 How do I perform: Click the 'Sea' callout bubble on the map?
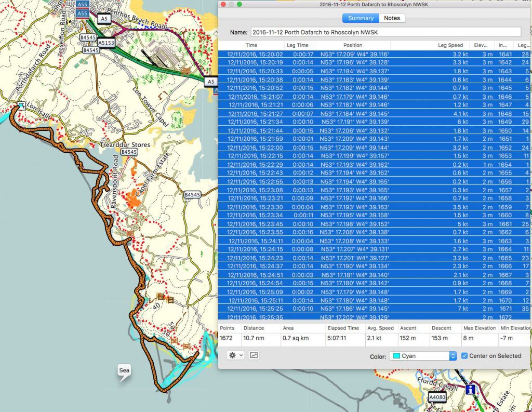point(124,370)
